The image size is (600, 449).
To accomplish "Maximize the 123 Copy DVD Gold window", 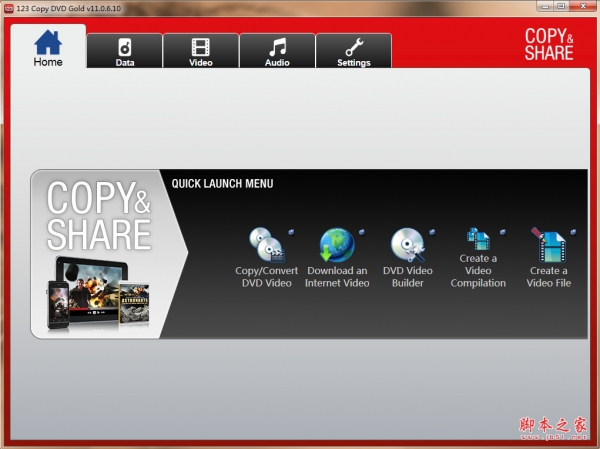I will click(561, 6).
